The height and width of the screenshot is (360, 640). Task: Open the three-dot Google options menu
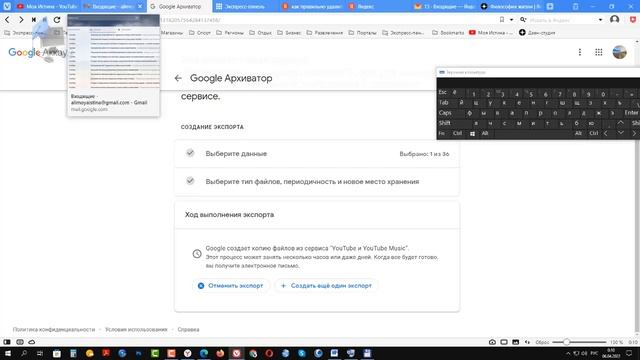tap(580, 52)
